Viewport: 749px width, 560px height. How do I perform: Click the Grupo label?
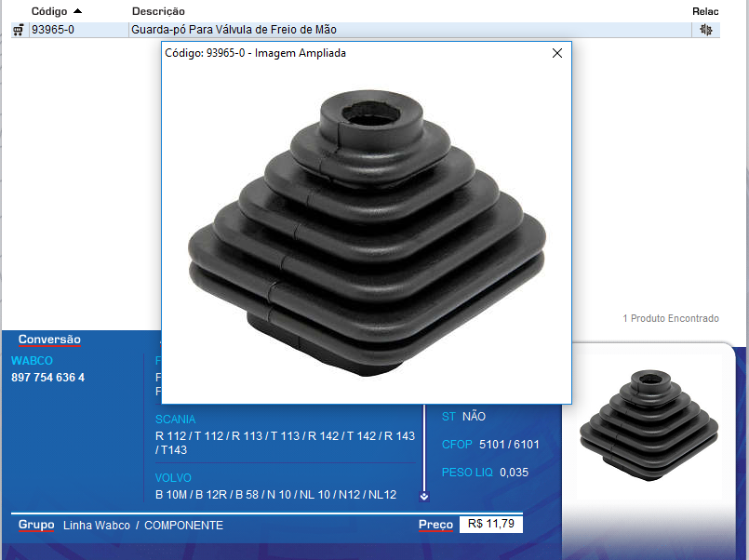(x=35, y=525)
